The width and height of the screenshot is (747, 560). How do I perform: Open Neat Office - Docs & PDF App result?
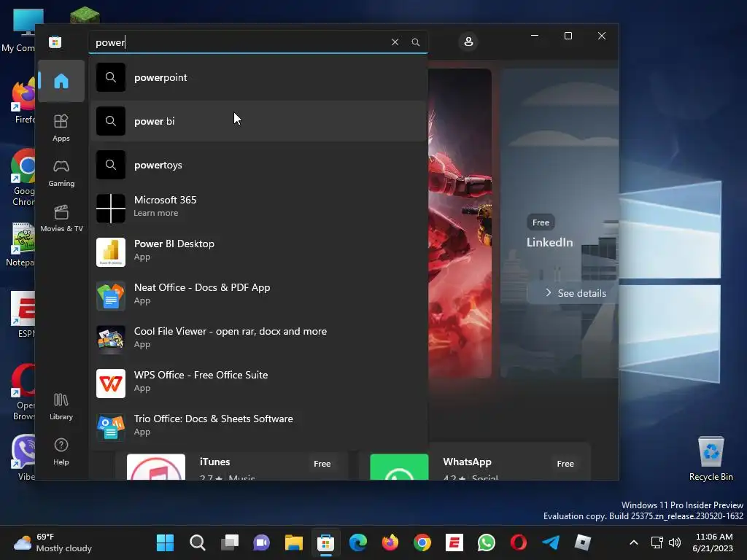pos(258,296)
